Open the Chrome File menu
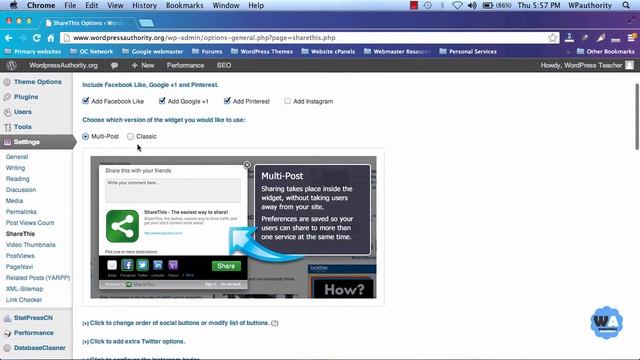This screenshot has height=360, width=640. (70, 5)
